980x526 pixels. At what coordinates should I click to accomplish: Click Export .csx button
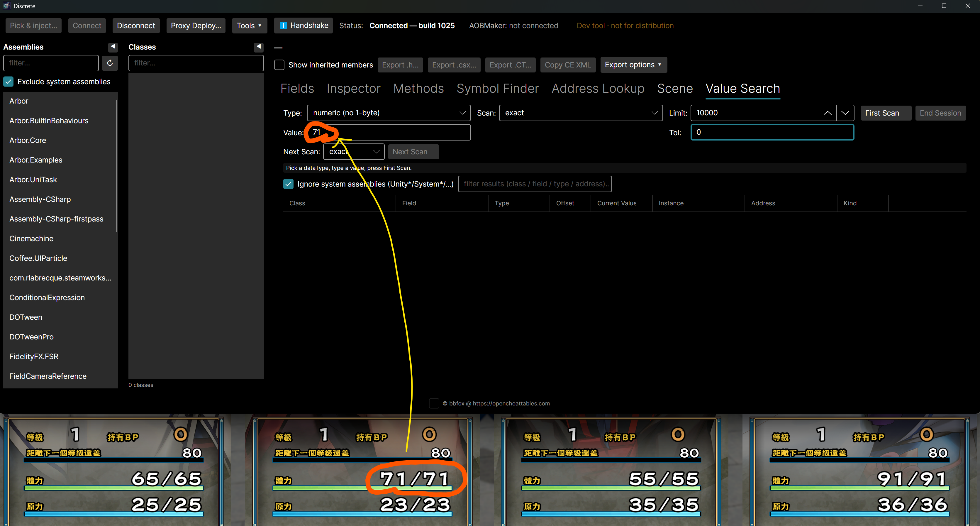(x=454, y=65)
